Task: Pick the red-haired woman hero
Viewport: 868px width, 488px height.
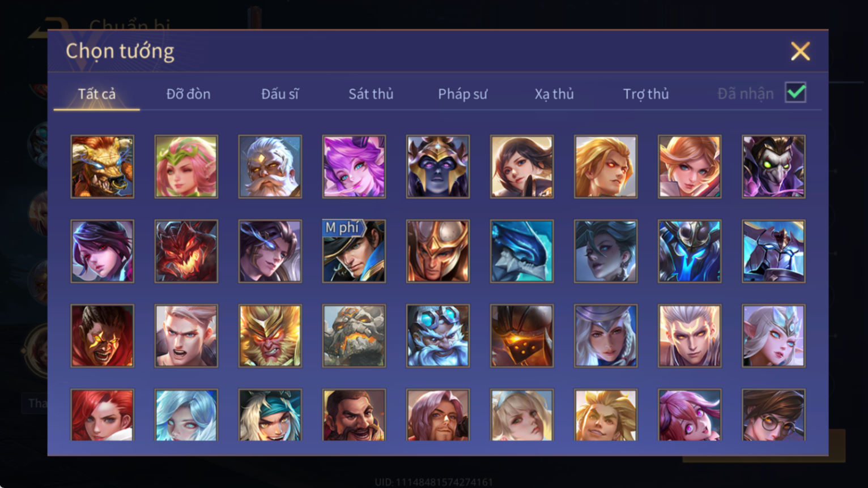Action: (103, 415)
